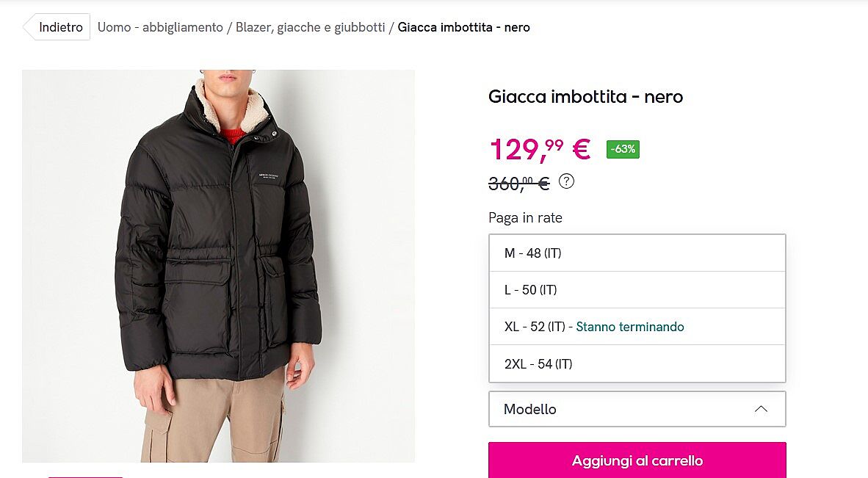Pick size XL - 52 (IT)

535,327
